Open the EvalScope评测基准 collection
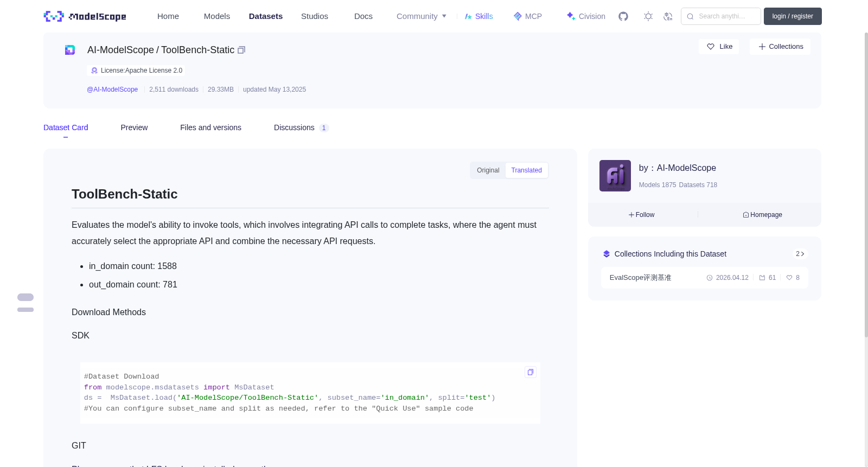Viewport: 868px width, 467px height. tap(640, 278)
